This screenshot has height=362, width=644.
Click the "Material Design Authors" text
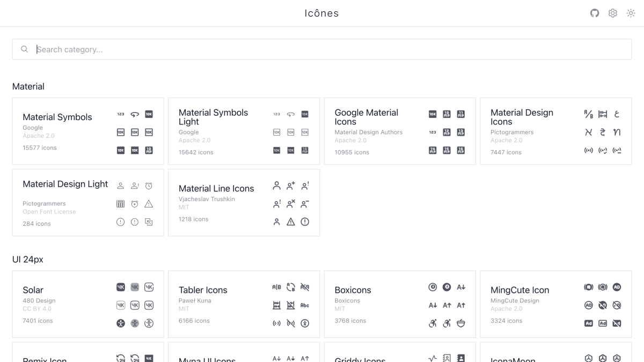(x=369, y=132)
